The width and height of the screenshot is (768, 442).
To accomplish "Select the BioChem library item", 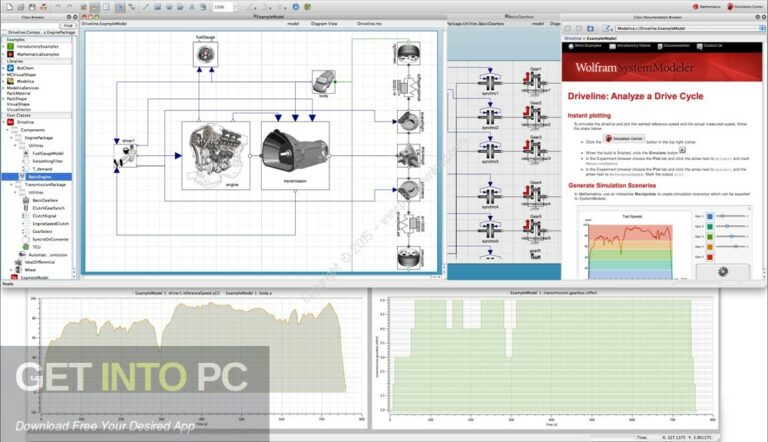I will (x=24, y=68).
